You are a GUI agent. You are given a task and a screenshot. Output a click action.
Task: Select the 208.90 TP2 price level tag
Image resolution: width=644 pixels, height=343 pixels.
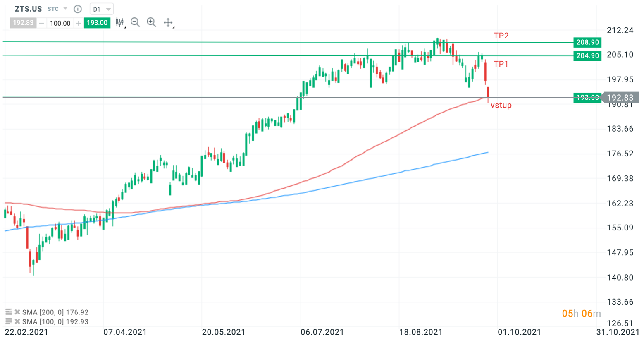587,42
